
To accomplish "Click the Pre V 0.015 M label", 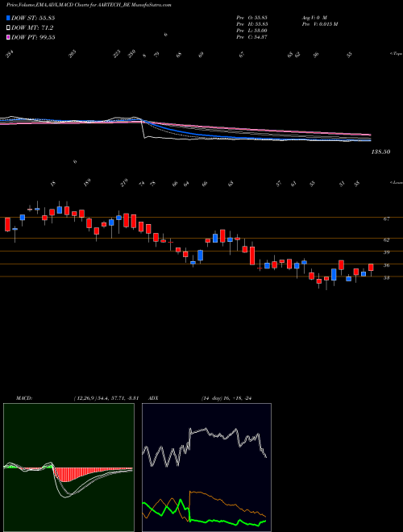I will pos(319,24).
